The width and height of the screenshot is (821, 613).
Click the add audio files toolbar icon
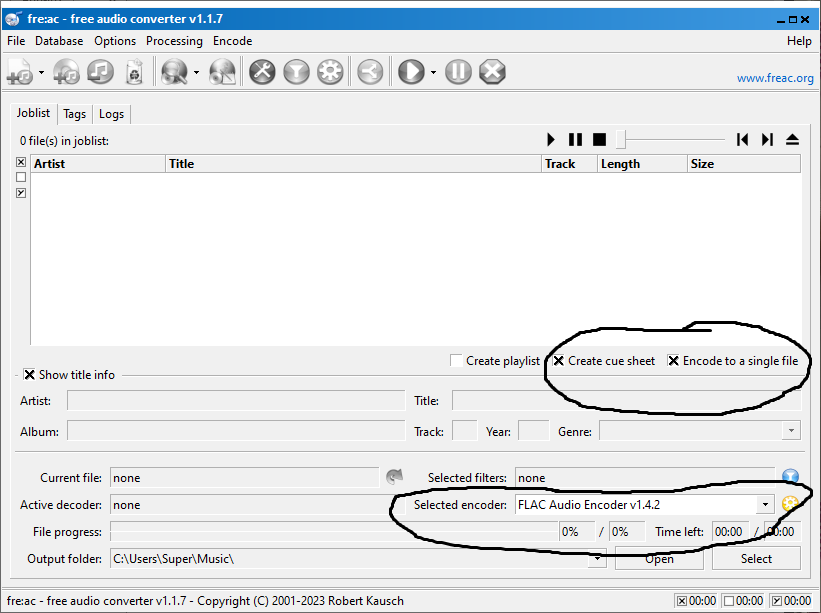coord(20,72)
